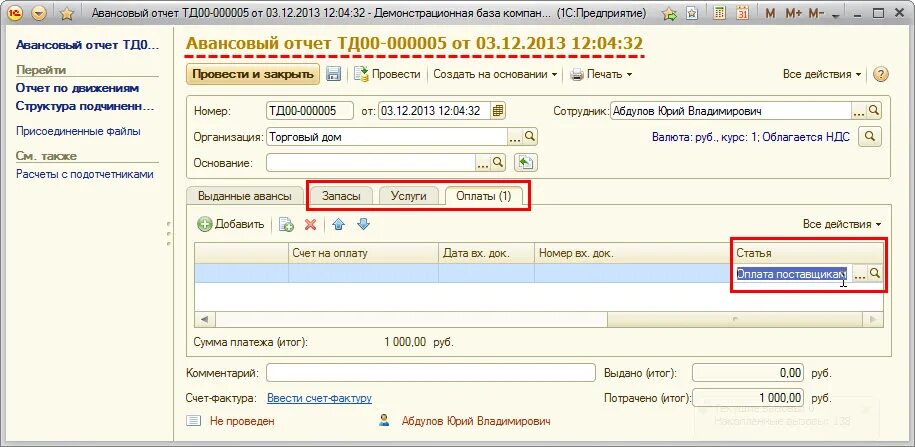The width and height of the screenshot is (915, 447).
Task: Click the 'Потрачено (итог)' value field
Action: coord(748,398)
